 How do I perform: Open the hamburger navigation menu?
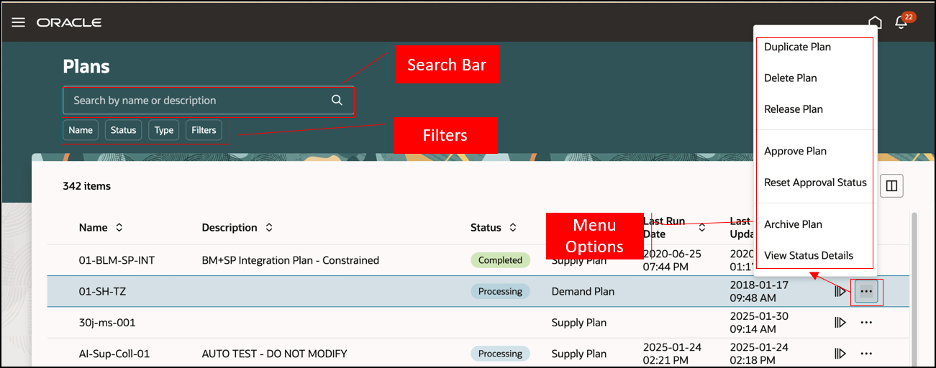[x=19, y=22]
